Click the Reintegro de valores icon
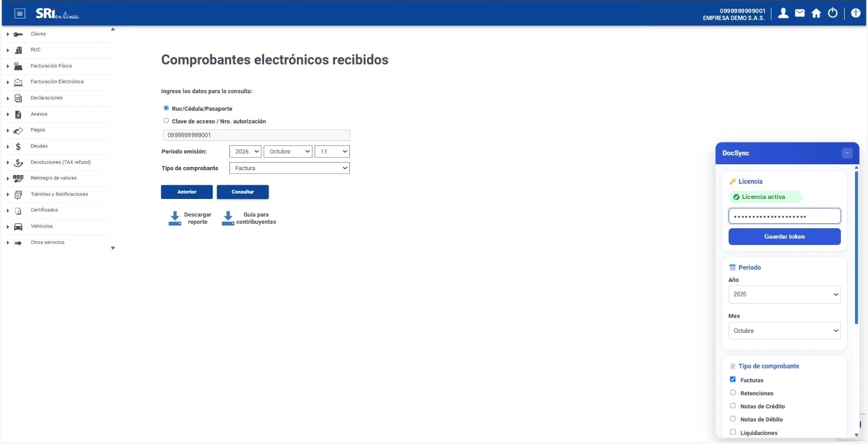Viewport: 868px width, 444px height. [18, 178]
